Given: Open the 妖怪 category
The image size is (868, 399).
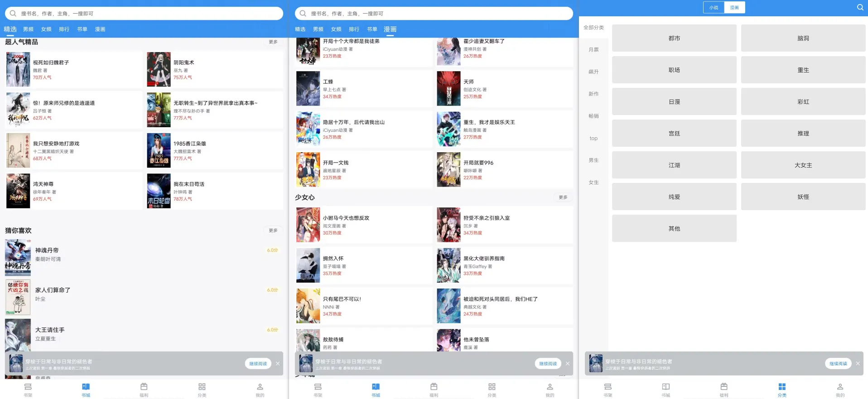Looking at the screenshot, I should (x=803, y=197).
